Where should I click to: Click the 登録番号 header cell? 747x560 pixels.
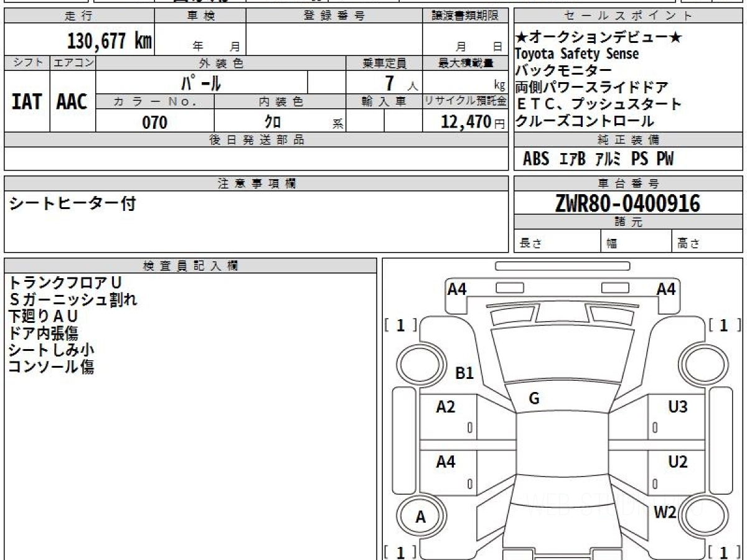pos(334,16)
